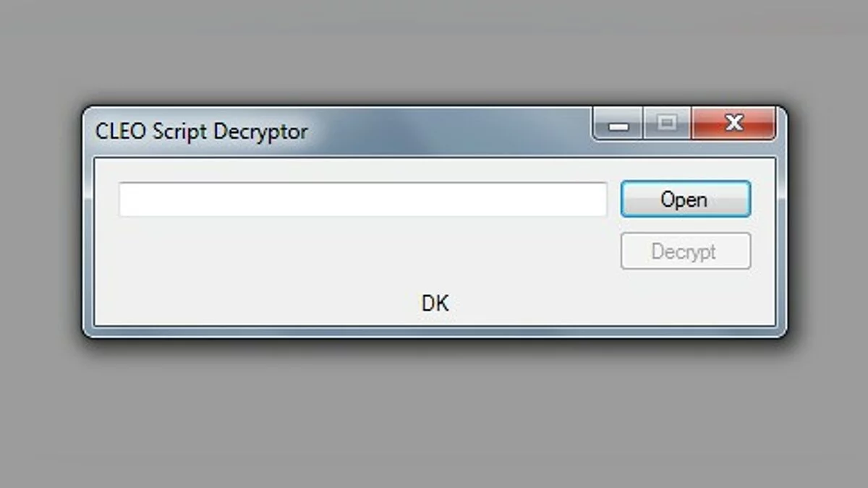
Task: Click the Open button to browse files
Action: [x=686, y=199]
